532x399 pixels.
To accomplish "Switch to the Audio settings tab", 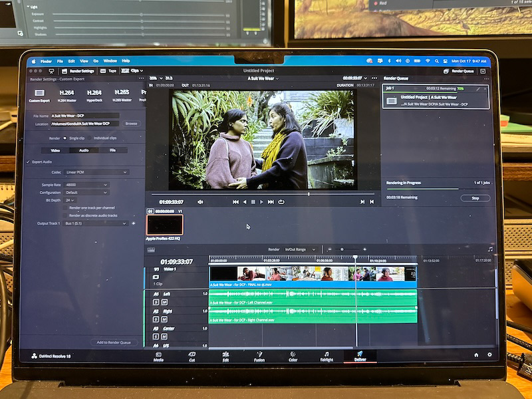I will (84, 150).
